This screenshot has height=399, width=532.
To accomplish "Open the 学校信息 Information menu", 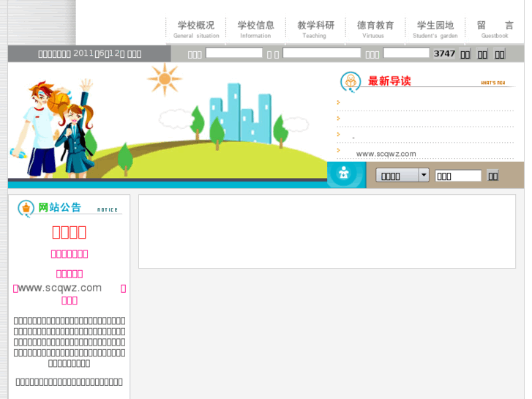I will (x=255, y=29).
